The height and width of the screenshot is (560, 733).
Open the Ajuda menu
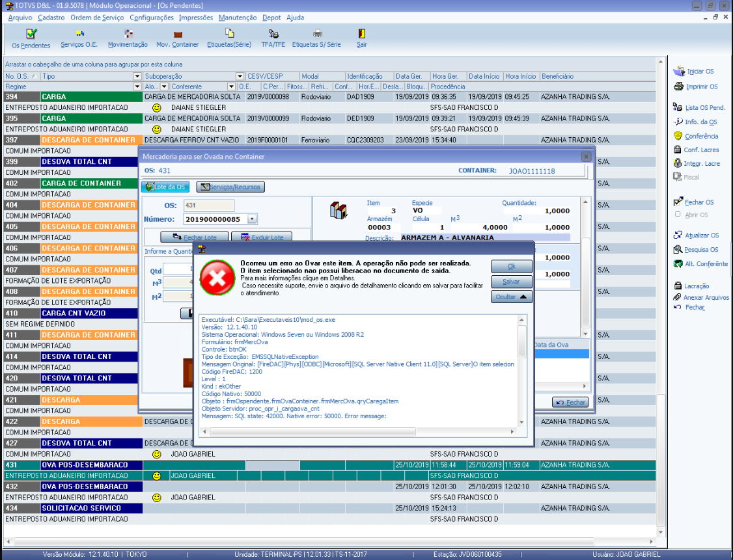pyautogui.click(x=295, y=18)
